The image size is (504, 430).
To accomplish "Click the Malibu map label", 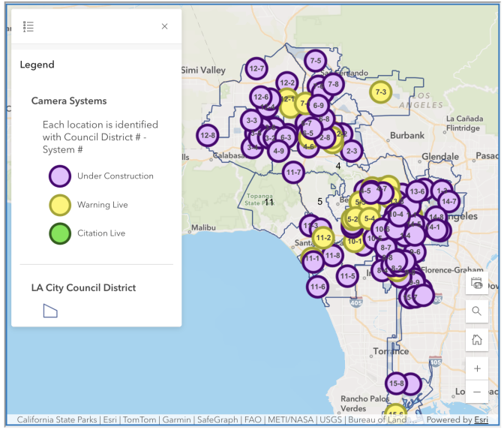I will tap(203, 227).
